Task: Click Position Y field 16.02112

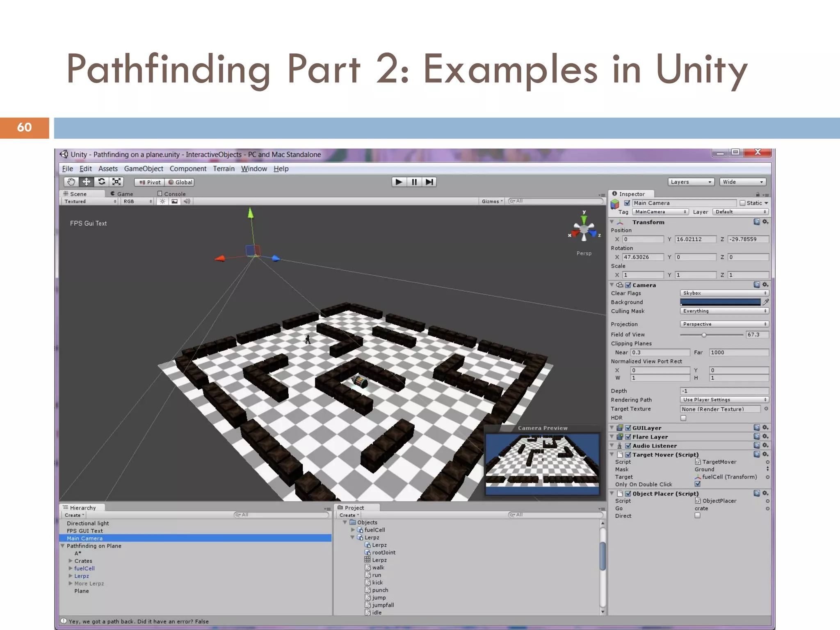Action: 695,239
